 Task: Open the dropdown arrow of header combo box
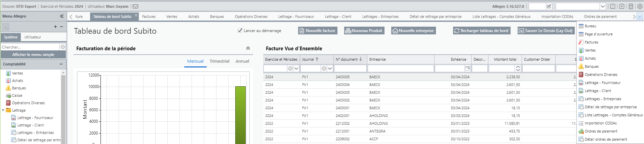(x=603, y=6)
